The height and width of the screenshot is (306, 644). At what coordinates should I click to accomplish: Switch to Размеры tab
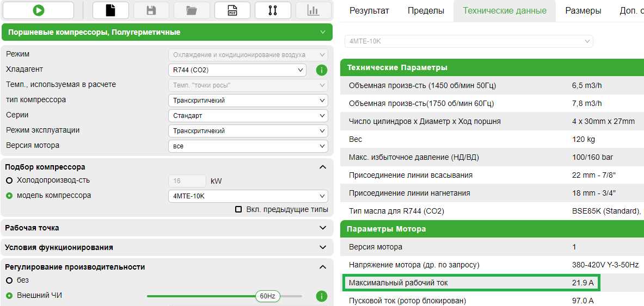583,11
